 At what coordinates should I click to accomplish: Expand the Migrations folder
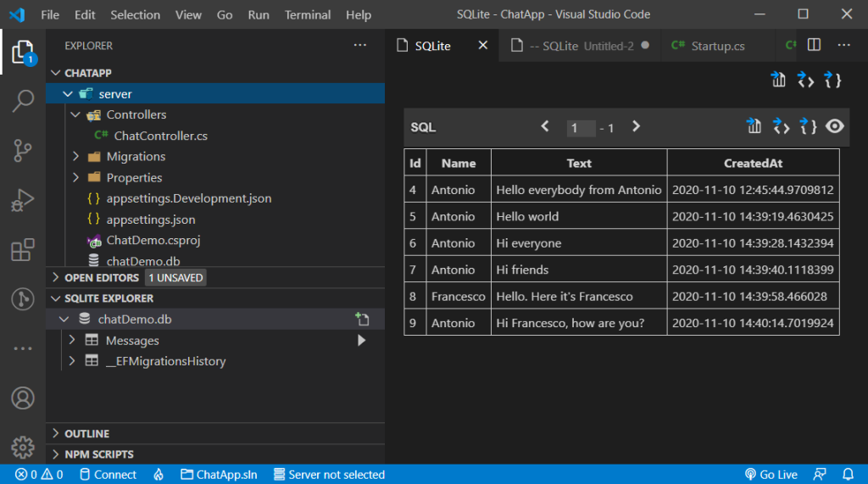coord(76,157)
